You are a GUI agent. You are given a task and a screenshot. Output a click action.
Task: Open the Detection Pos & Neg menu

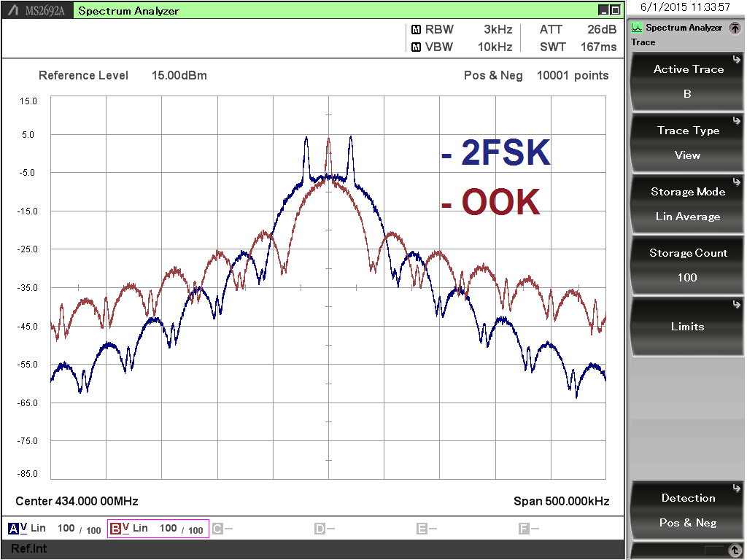pyautogui.click(x=687, y=510)
